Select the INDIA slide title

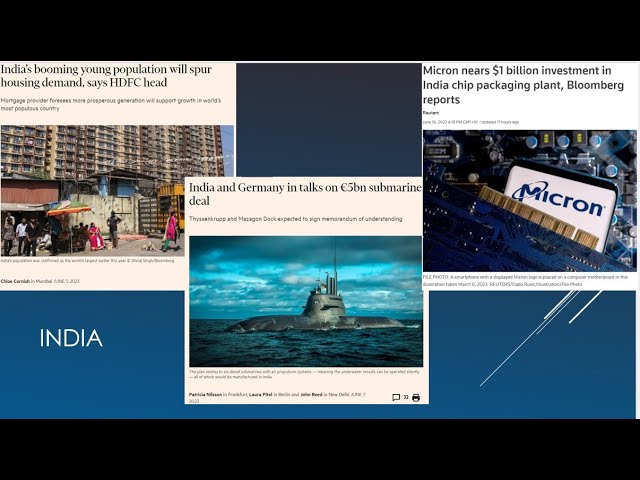(x=71, y=338)
